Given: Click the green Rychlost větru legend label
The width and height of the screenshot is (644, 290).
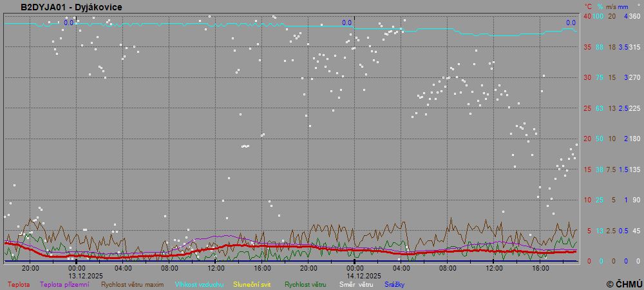Looking at the screenshot, I should point(305,284).
